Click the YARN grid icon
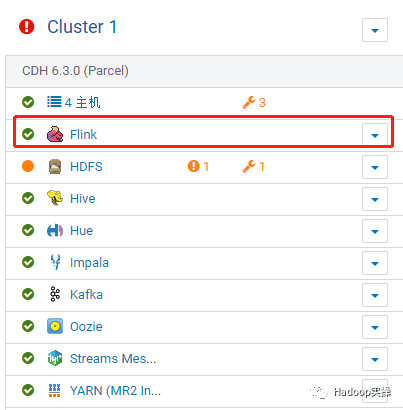The image size is (403, 410). 55,390
